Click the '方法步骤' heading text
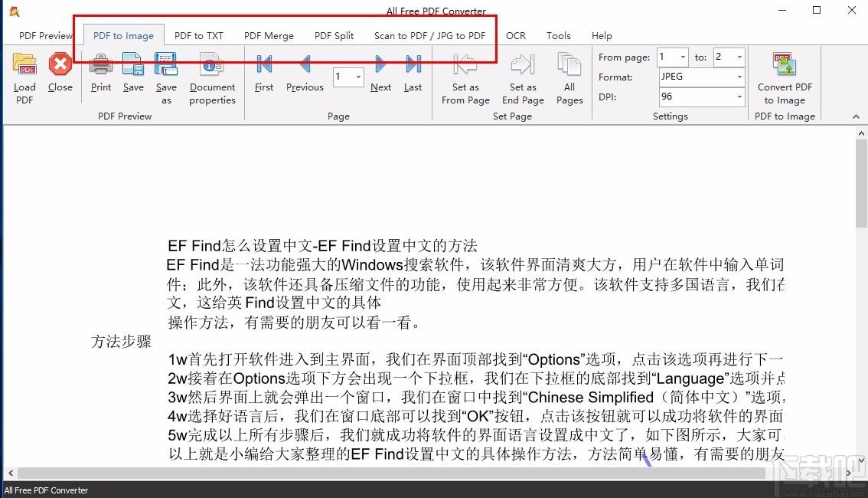This screenshot has height=498, width=868. point(121,341)
